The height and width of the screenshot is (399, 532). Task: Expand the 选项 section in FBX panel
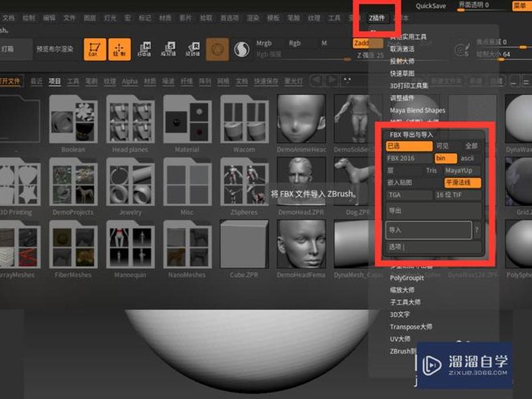point(434,247)
